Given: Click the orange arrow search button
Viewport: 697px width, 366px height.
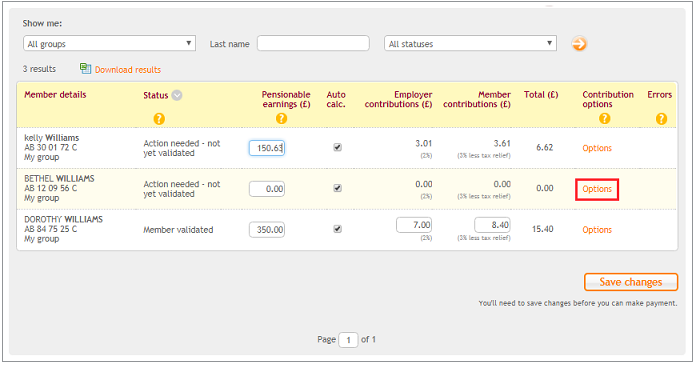Looking at the screenshot, I should pyautogui.click(x=579, y=44).
